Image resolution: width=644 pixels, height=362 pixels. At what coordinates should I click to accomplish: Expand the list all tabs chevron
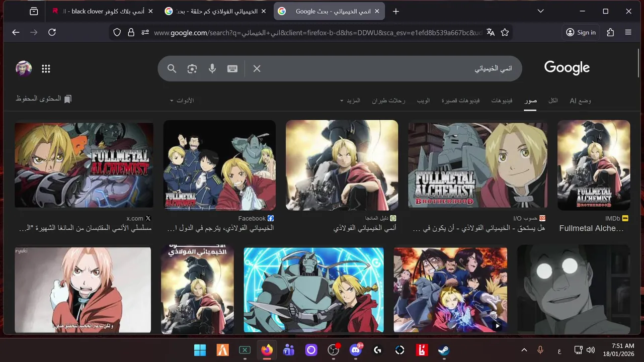[x=540, y=11]
